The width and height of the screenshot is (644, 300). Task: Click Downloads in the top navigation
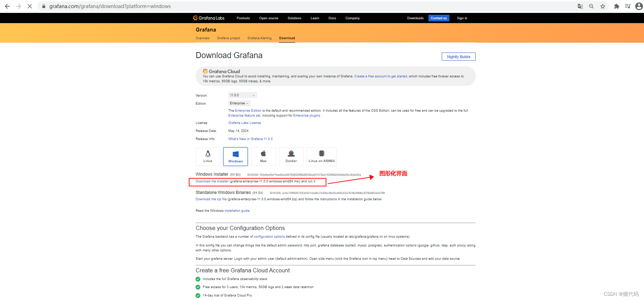(x=415, y=18)
